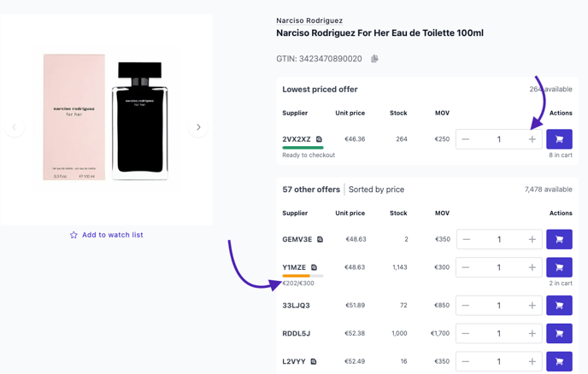Increase quantity for 2VX2XZ offer

coord(532,139)
